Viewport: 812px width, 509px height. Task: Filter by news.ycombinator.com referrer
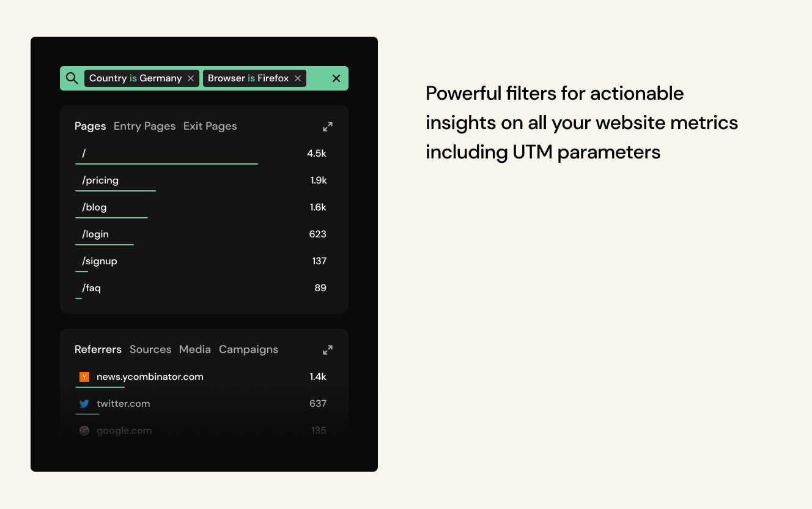[150, 377]
